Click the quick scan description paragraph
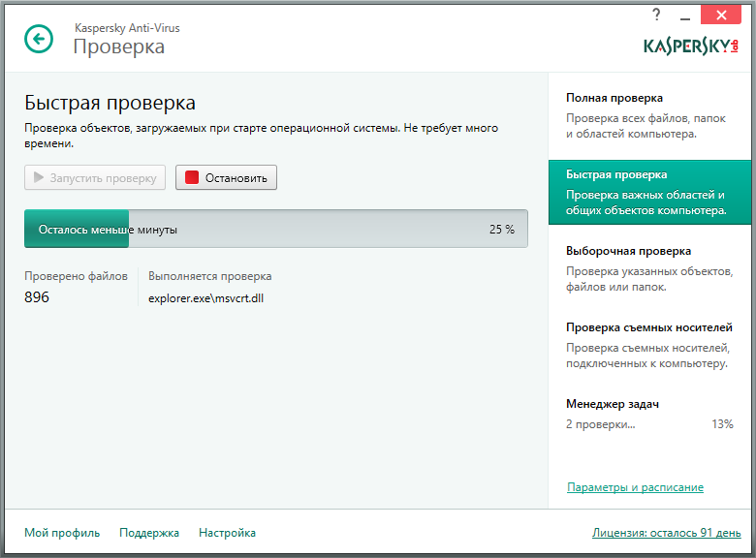Image resolution: width=756 pixels, height=558 pixels. pos(261,136)
